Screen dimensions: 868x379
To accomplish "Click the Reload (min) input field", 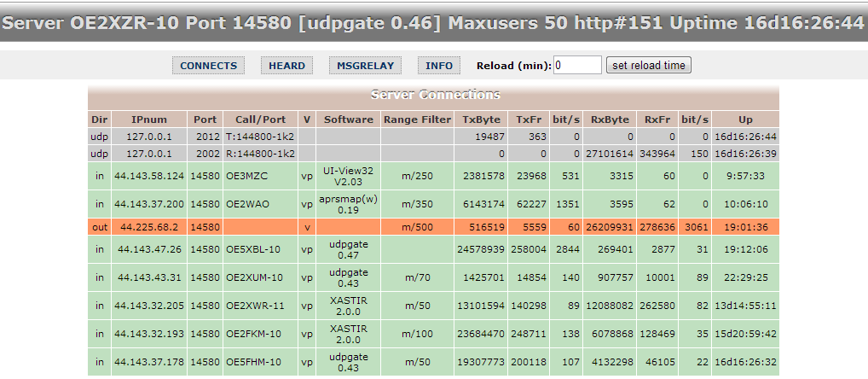I will coord(577,65).
